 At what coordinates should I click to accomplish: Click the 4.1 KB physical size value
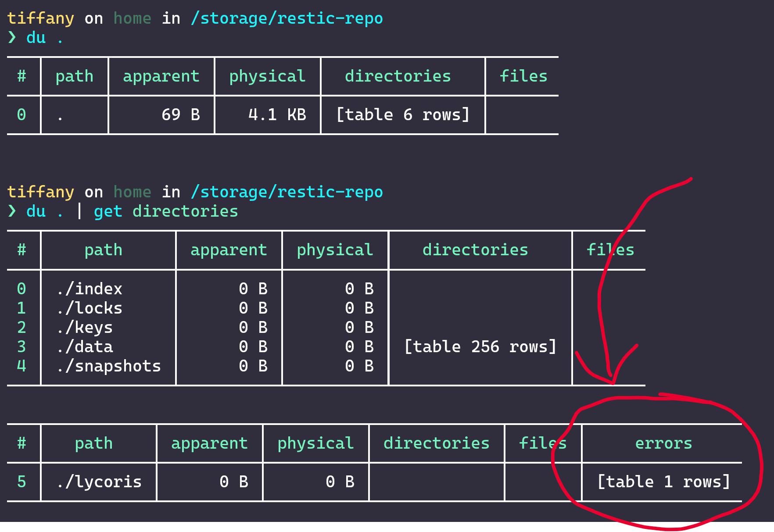[276, 114]
